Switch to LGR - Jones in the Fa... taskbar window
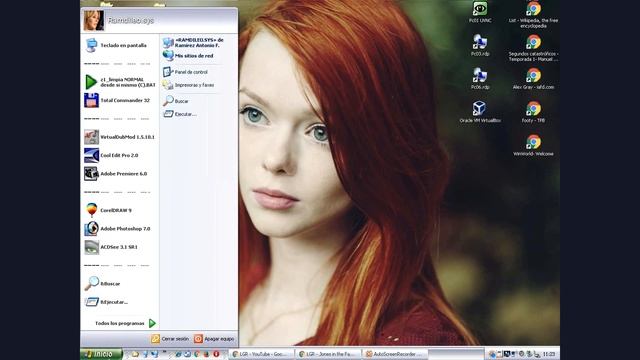Image resolution: width=640 pixels, height=360 pixels. 329,354
